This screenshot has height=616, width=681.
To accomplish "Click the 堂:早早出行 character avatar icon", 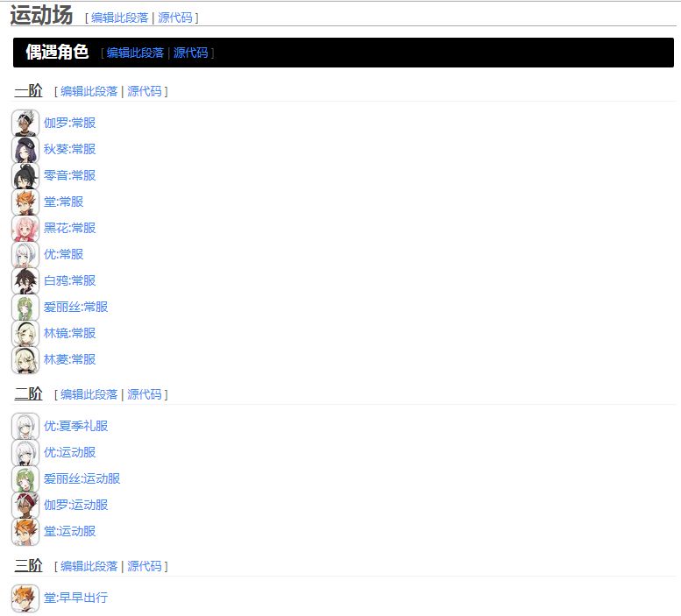I will (25, 598).
